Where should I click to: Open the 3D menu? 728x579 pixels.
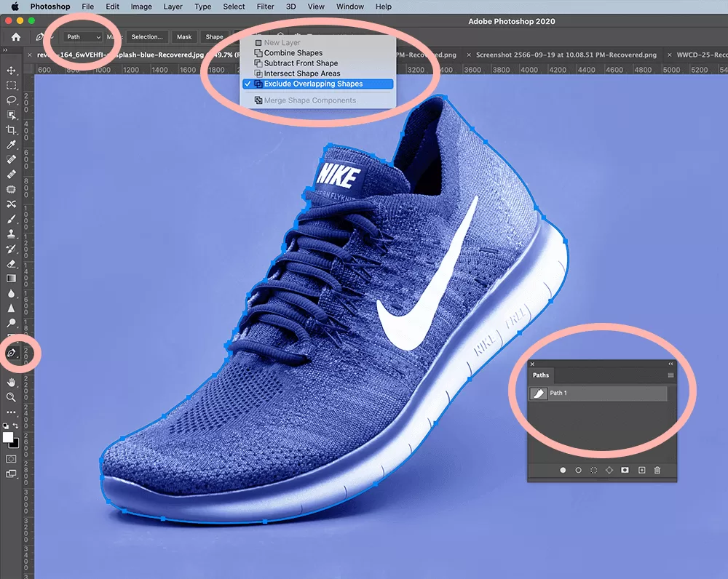click(290, 7)
